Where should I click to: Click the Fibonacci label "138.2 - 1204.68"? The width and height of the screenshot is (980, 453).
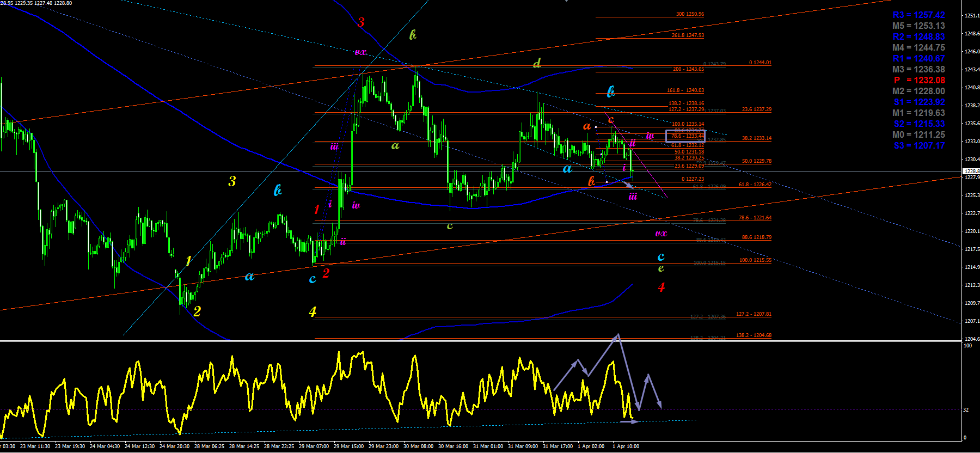click(754, 335)
